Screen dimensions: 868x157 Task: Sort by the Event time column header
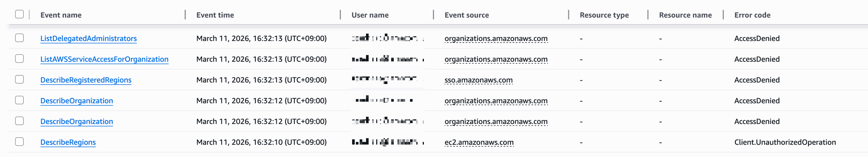point(215,15)
